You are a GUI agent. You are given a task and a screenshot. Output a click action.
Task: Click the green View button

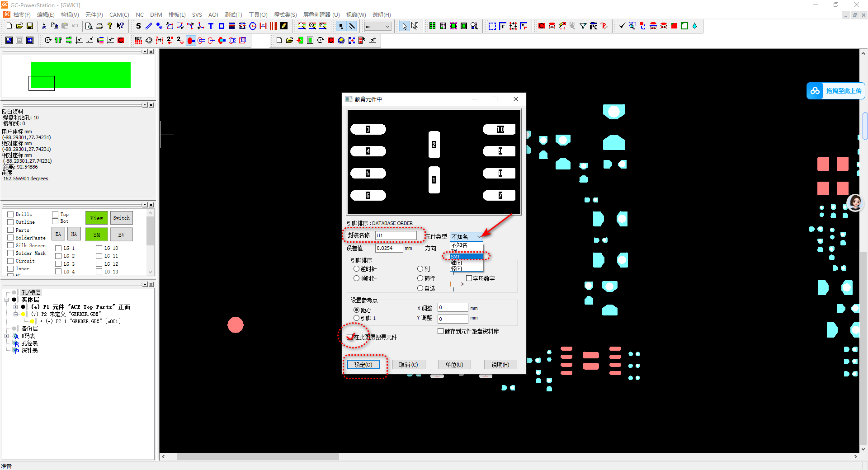click(x=96, y=218)
